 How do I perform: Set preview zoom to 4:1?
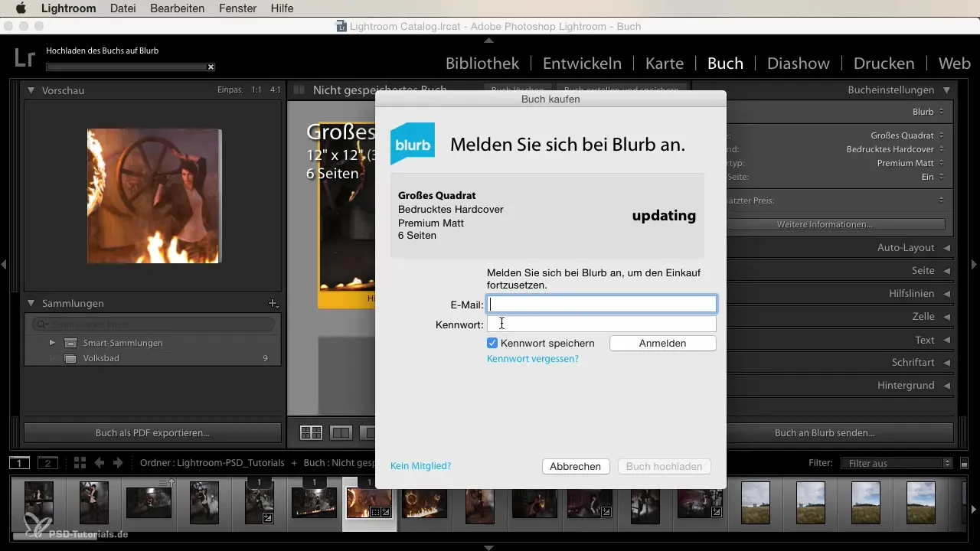276,90
